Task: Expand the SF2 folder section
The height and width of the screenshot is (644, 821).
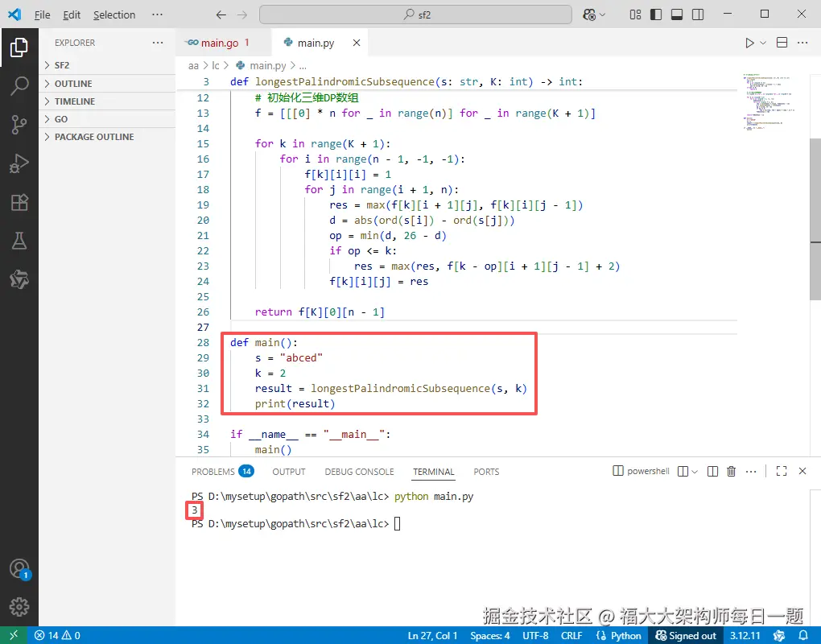Action: click(107, 65)
